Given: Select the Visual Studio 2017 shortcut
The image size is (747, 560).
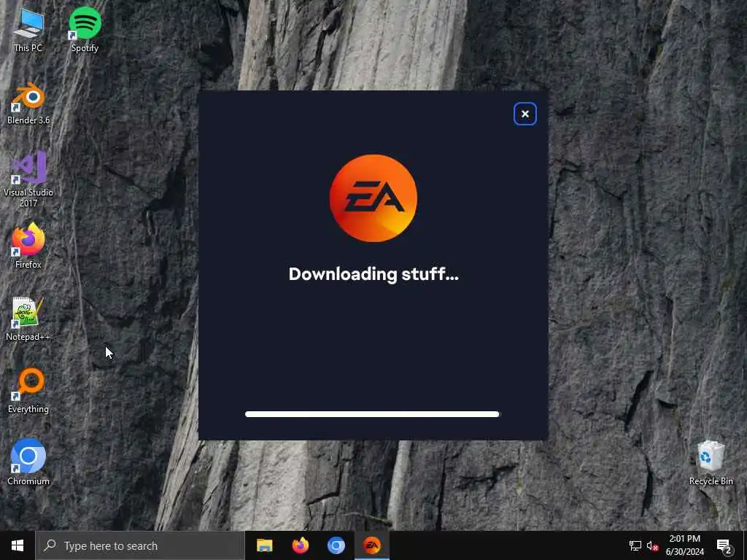Looking at the screenshot, I should (28, 179).
